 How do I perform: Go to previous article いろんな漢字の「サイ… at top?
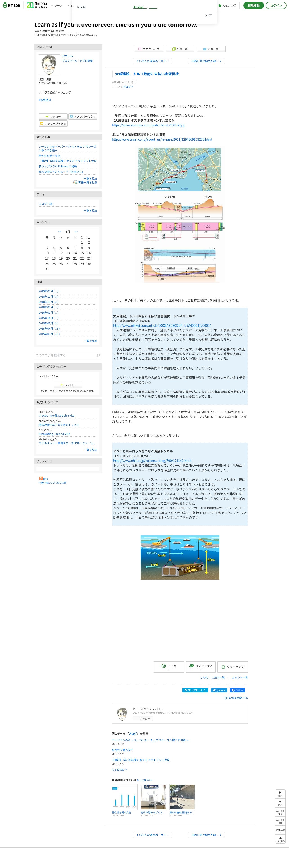click(152, 61)
